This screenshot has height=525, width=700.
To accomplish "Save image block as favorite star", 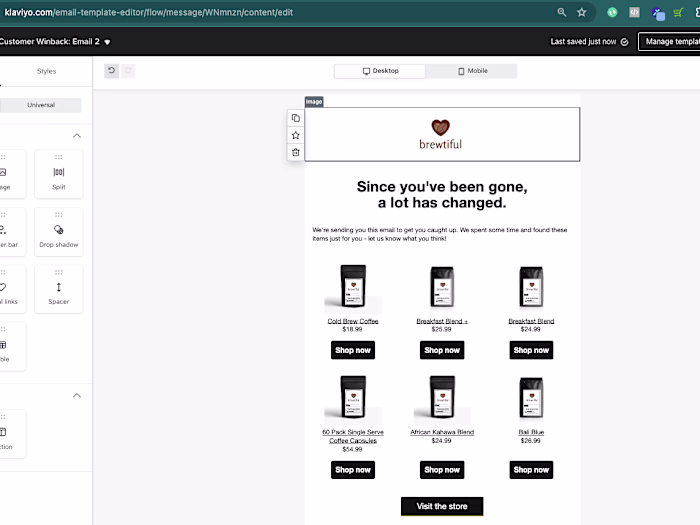I will [x=296, y=135].
